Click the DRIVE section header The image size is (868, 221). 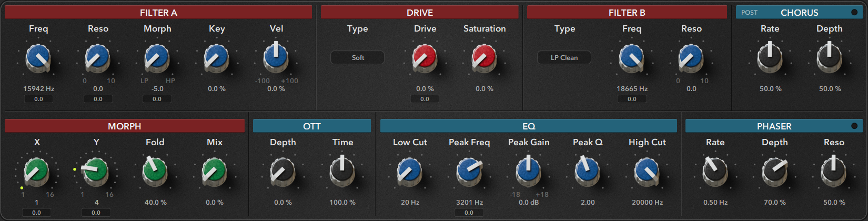click(420, 12)
